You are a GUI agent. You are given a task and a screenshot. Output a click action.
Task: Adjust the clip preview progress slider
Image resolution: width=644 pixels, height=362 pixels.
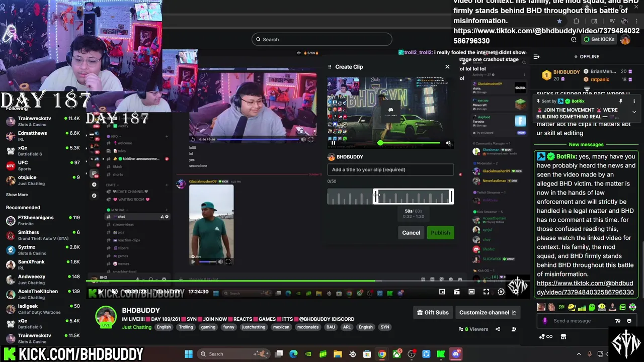[x=410, y=143]
